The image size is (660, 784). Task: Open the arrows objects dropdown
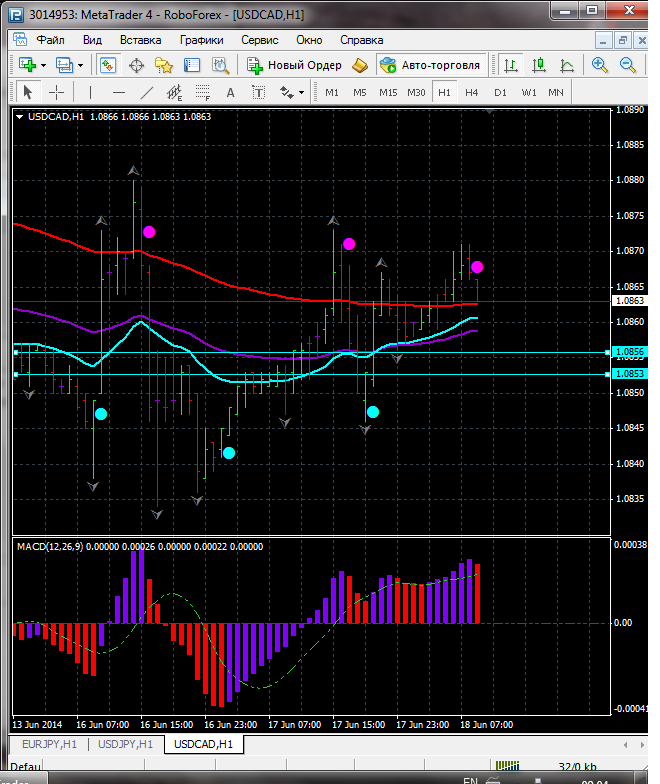(301, 92)
